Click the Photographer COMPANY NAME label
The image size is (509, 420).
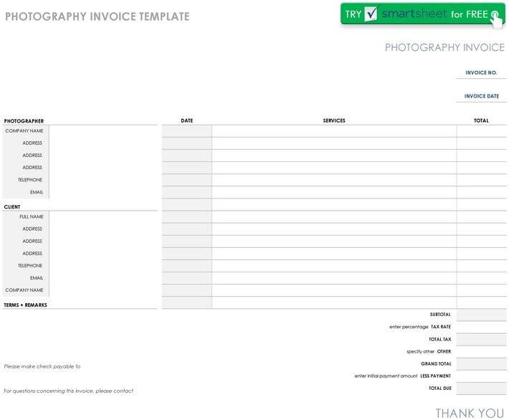[x=24, y=131]
